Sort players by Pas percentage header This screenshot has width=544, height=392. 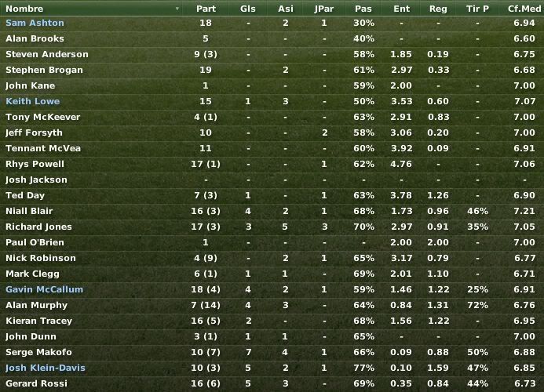click(363, 9)
